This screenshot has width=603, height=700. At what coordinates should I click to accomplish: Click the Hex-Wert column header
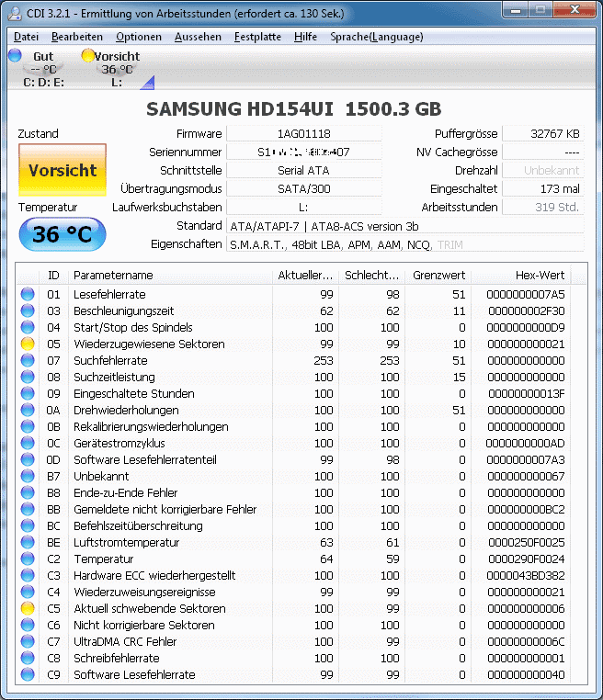(521, 275)
